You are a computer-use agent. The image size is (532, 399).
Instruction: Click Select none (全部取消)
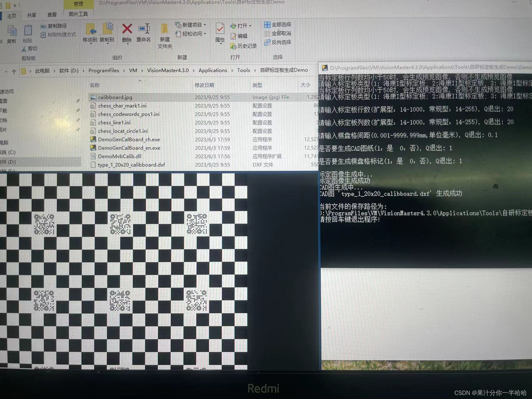point(278,33)
